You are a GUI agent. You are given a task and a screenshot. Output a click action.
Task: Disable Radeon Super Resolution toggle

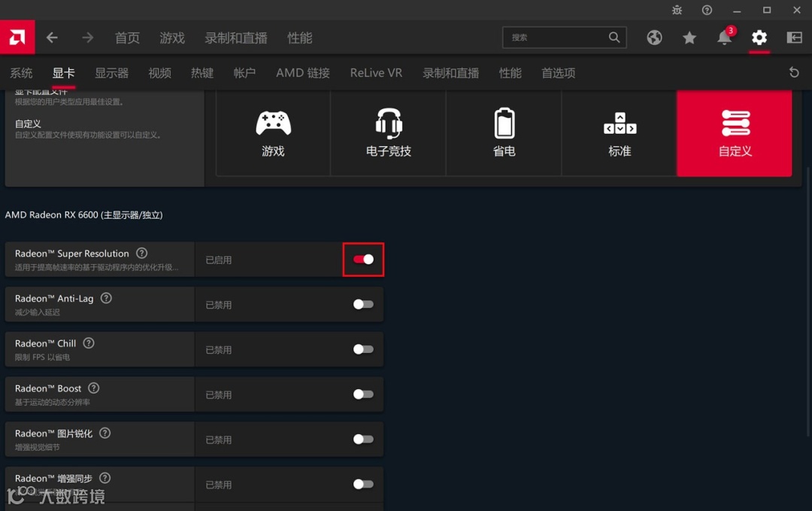point(363,259)
